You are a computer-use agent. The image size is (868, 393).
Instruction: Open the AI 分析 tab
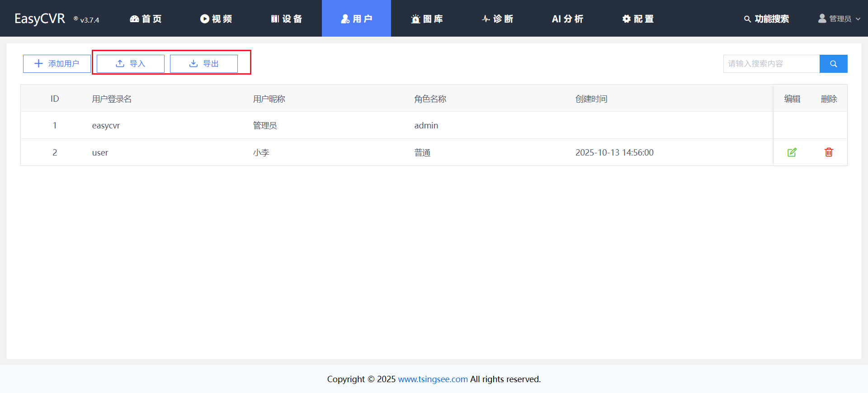click(567, 19)
